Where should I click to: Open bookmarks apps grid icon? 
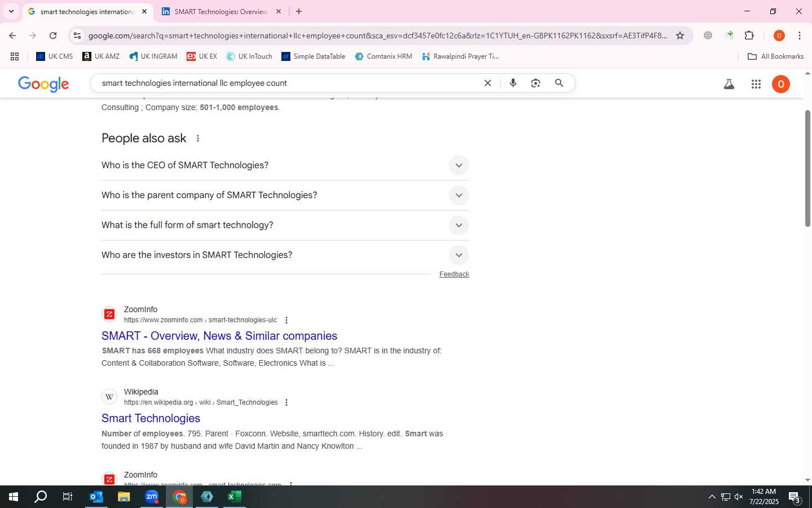pos(15,56)
